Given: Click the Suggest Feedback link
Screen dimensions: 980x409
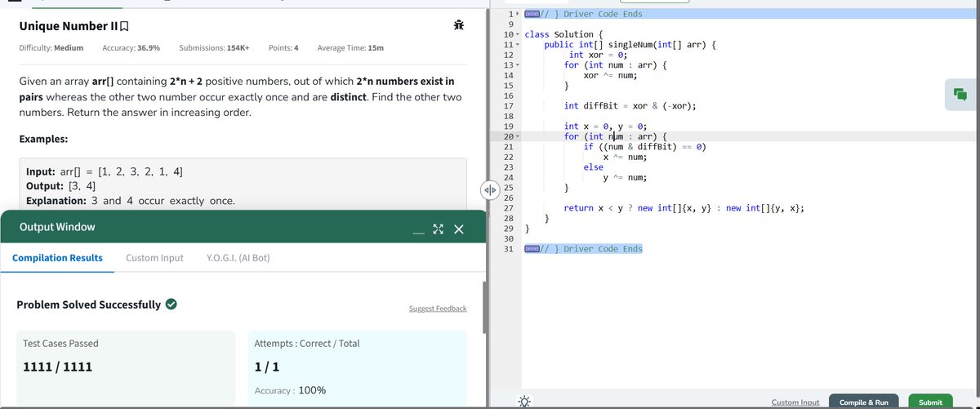Looking at the screenshot, I should pyautogui.click(x=438, y=309).
